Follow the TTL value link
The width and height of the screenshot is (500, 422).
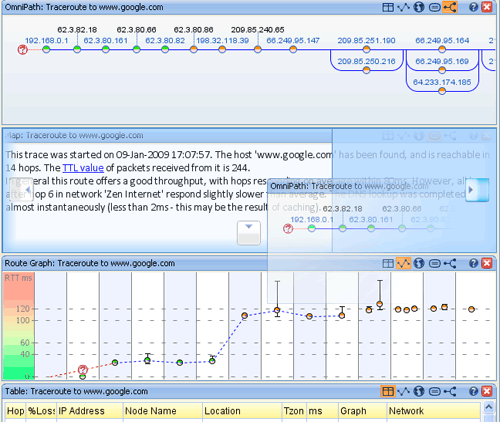point(83,168)
